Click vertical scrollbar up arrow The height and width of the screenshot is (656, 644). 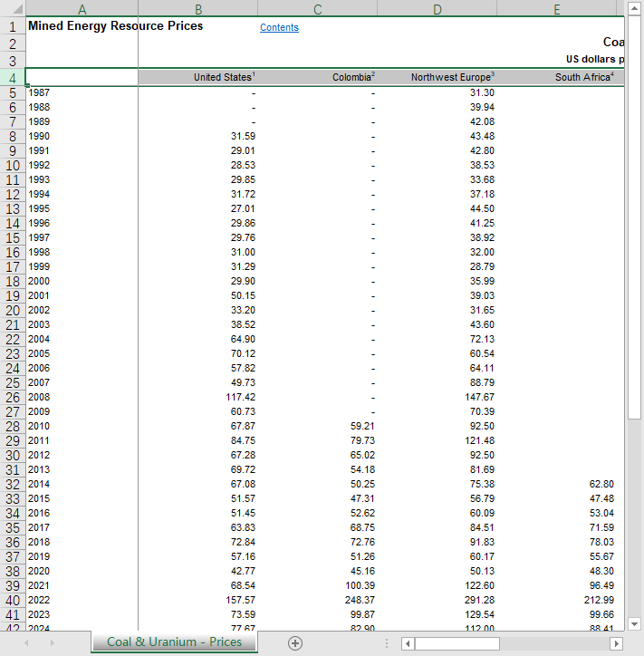pyautogui.click(x=634, y=8)
